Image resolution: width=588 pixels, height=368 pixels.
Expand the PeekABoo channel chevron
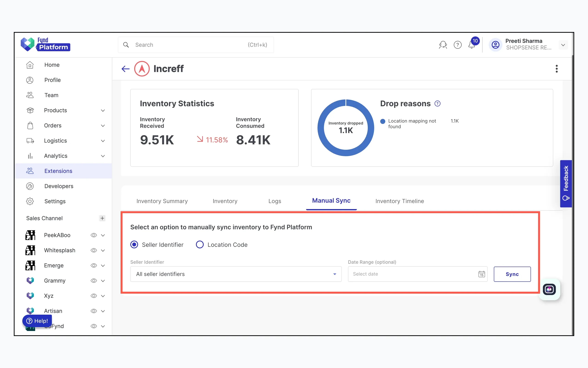tap(103, 235)
